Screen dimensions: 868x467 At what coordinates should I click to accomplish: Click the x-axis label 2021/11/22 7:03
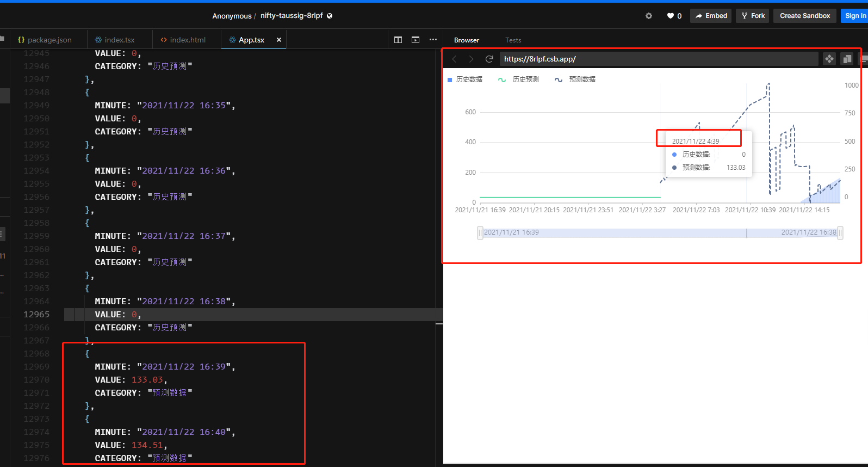tap(696, 210)
